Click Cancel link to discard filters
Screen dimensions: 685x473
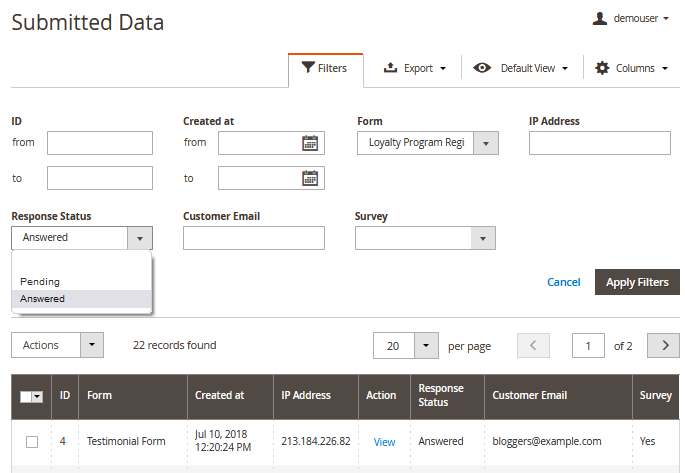coord(563,282)
